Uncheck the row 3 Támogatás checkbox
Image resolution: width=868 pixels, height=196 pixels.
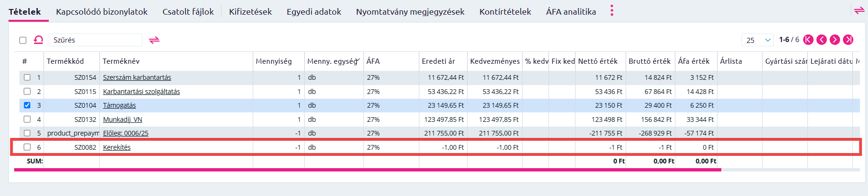(x=27, y=105)
